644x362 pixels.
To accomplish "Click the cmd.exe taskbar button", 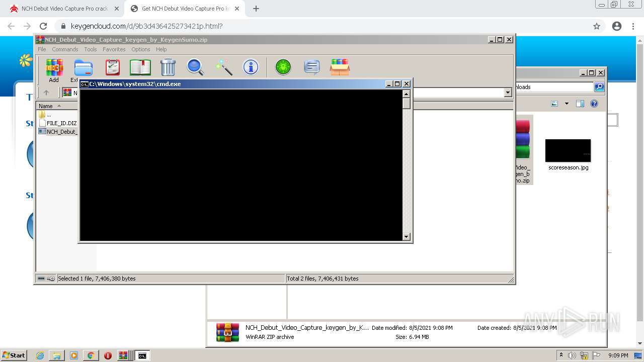I will (143, 355).
